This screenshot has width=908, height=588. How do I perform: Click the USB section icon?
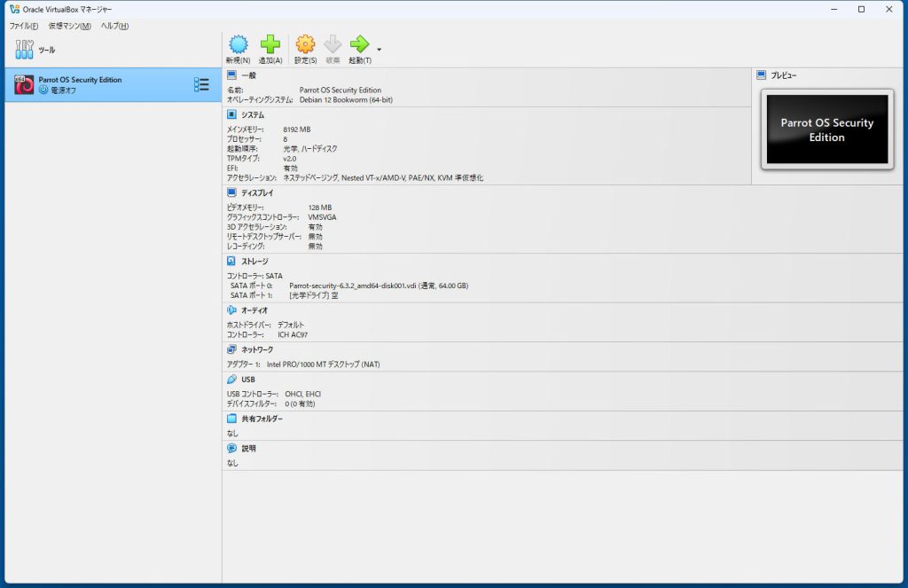(231, 379)
